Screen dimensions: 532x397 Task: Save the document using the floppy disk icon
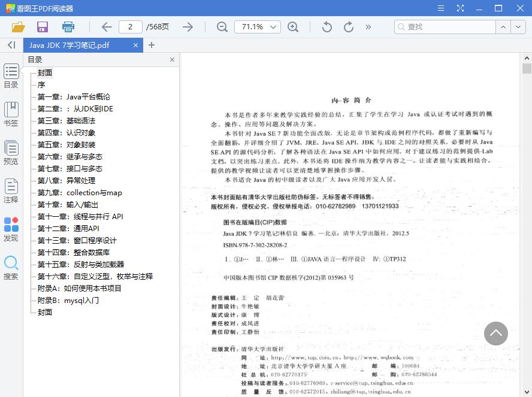43,27
